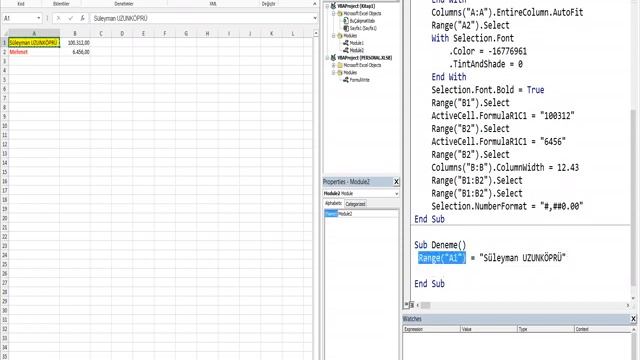Click worksheet vertical scrollbar up arrow

pyautogui.click(x=316, y=33)
